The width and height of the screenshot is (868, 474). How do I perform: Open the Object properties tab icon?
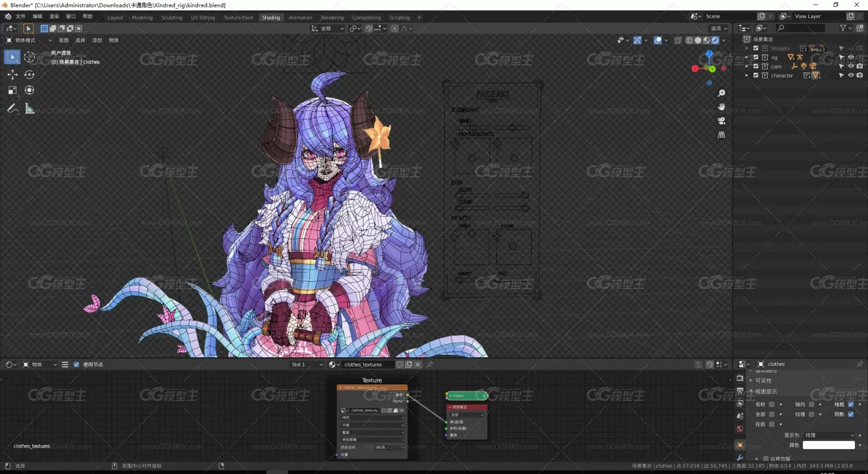tap(740, 445)
